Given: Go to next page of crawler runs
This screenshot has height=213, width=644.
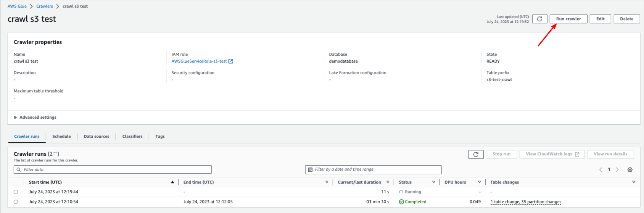Looking at the screenshot, I should pos(617,170).
